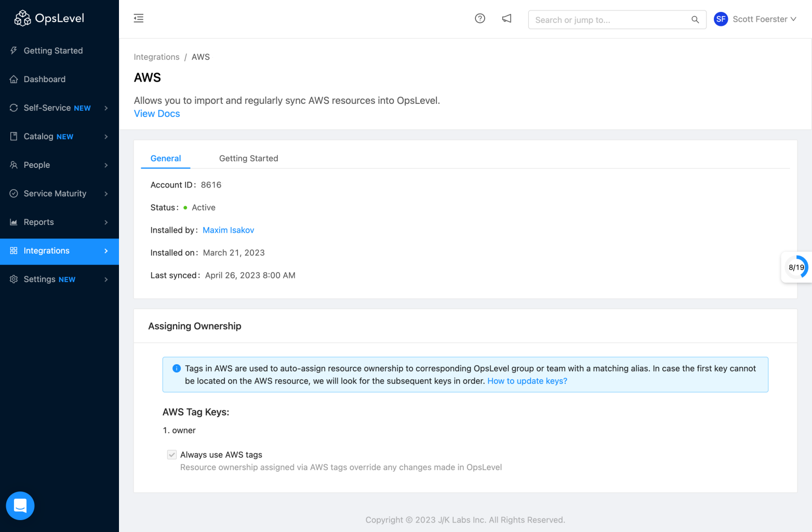The image size is (812, 532).
Task: Open the View Docs link
Action: tap(157, 114)
